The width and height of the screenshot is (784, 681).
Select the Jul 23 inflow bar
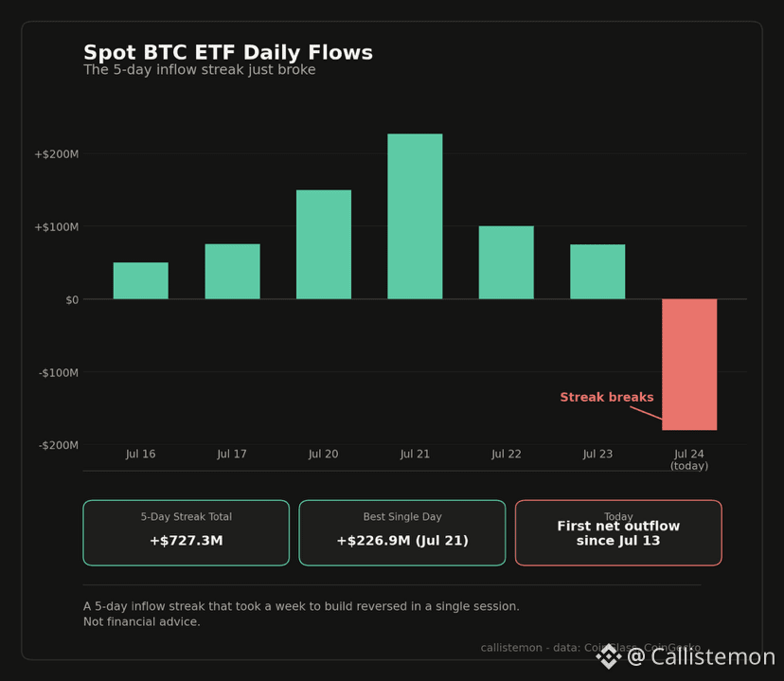coord(597,272)
